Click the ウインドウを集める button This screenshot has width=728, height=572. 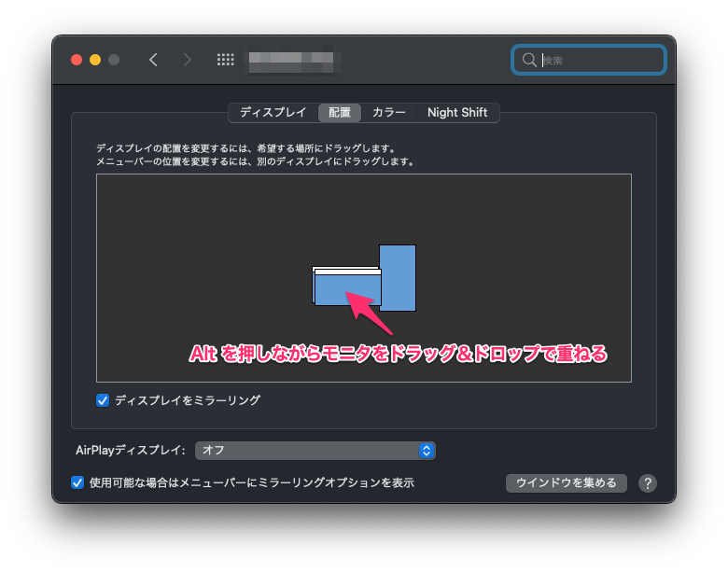pyautogui.click(x=566, y=482)
